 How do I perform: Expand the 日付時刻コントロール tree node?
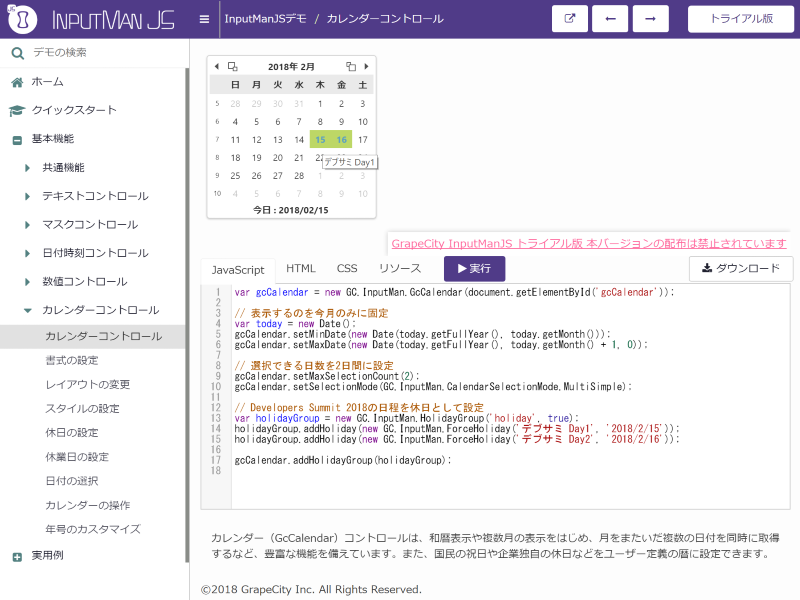click(x=27, y=254)
